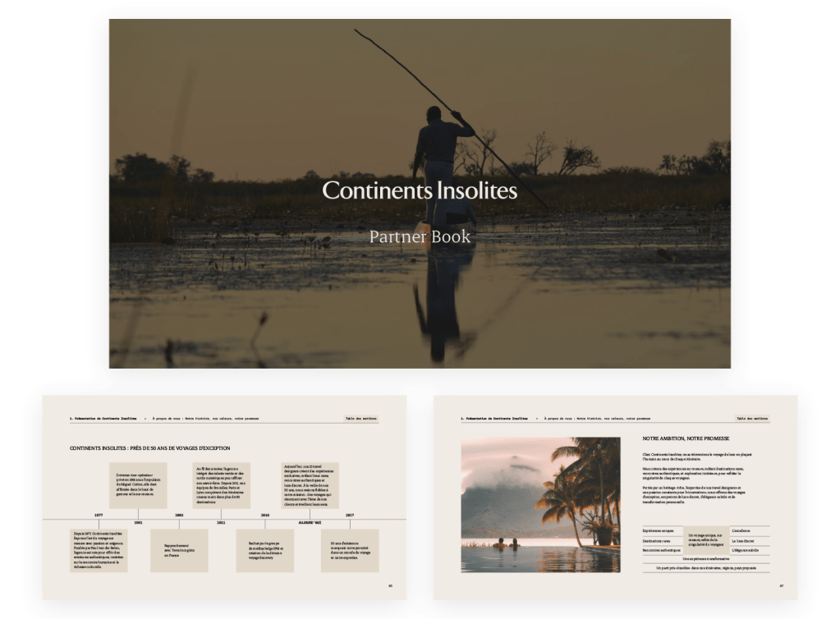Select the 2011 marker on the timeline
Screen dimensions: 840x619
coord(221,522)
